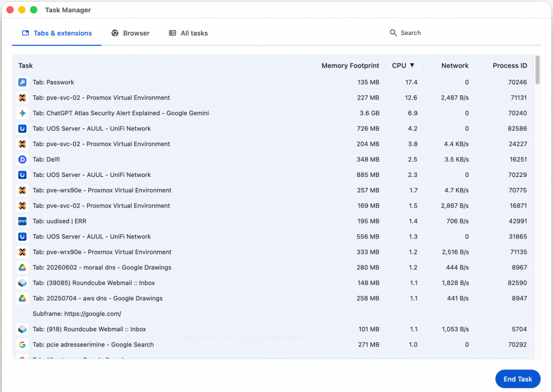Click Google Drive icon for aws dns drawing
The image size is (553, 392).
22,298
